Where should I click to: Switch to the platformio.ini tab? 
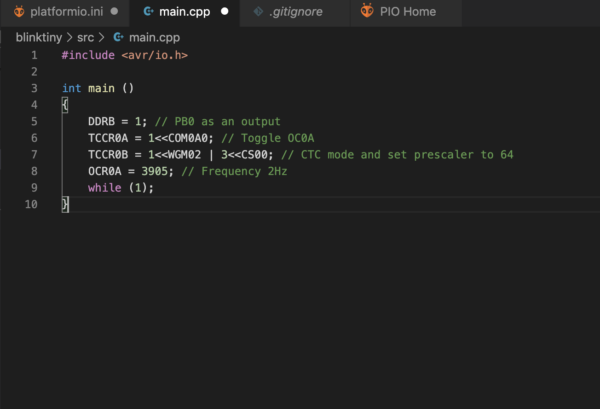(x=65, y=12)
